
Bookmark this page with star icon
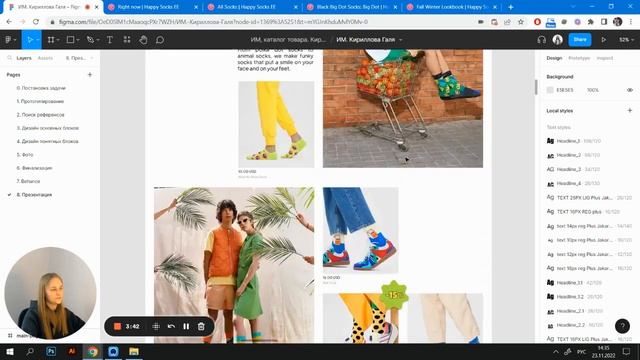(x=521, y=22)
